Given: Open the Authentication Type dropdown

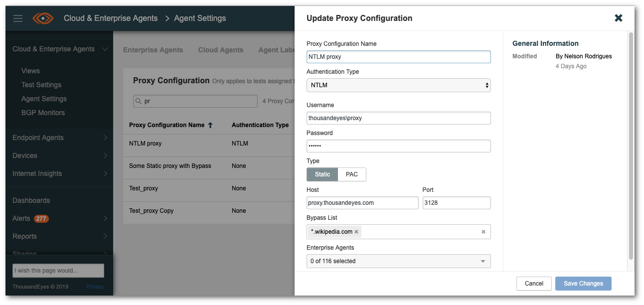Looking at the screenshot, I should click(x=399, y=85).
